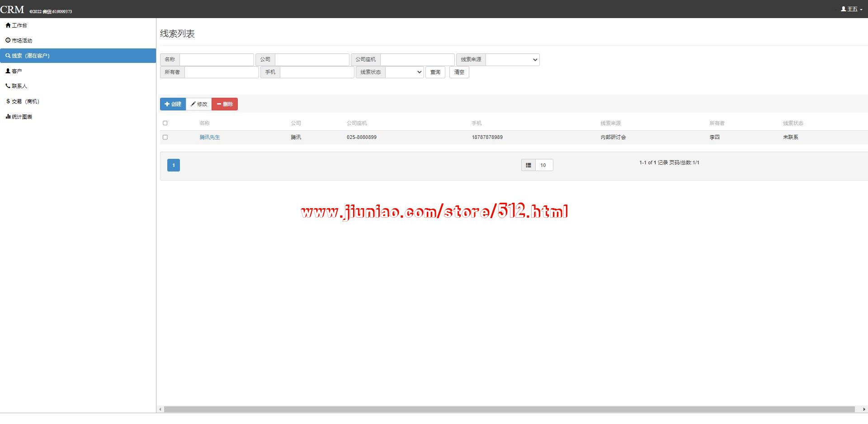Screen dimensions: 868x424
Task: Open the 工作台 home icon
Action: pyautogui.click(x=8, y=25)
